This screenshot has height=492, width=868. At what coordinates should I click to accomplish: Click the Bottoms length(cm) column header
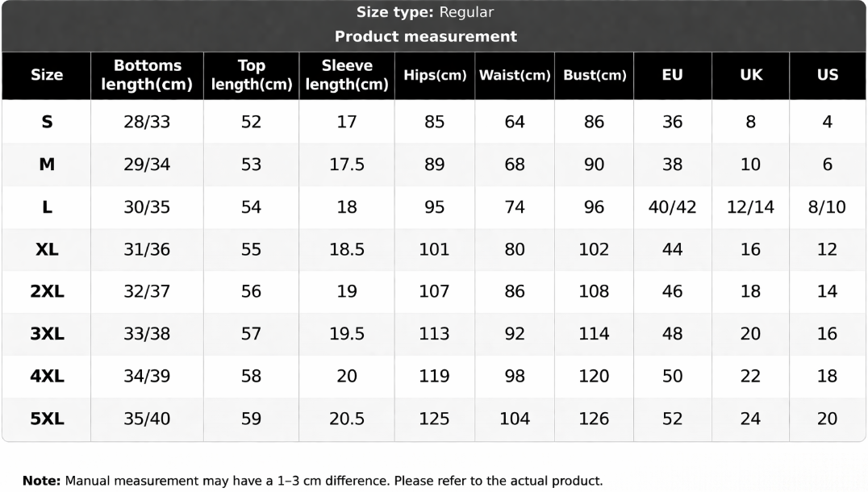[147, 75]
